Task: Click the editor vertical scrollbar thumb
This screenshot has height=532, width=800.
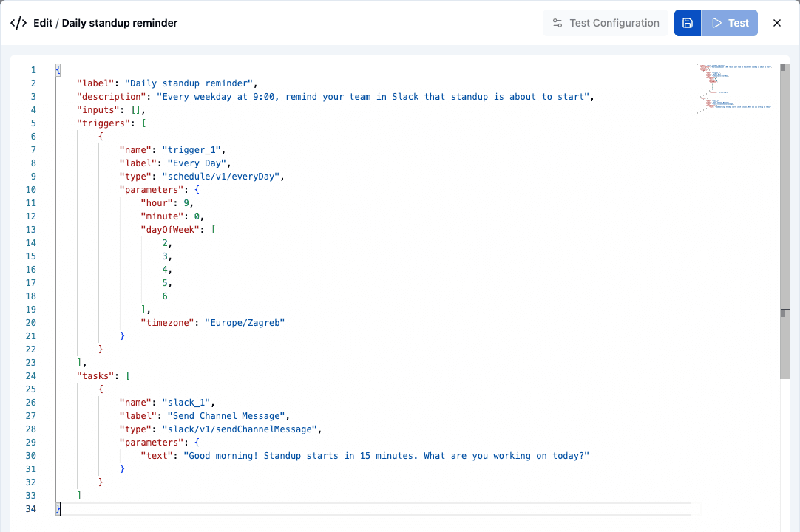Action: pos(784,221)
